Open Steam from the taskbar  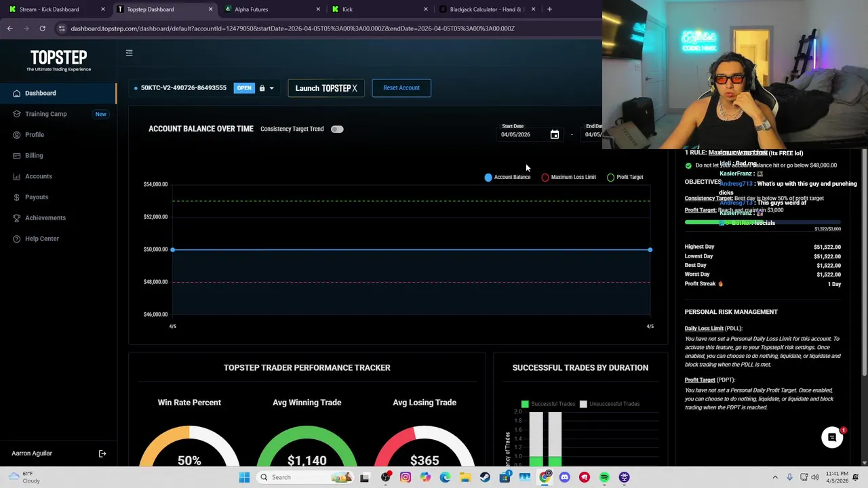(485, 477)
